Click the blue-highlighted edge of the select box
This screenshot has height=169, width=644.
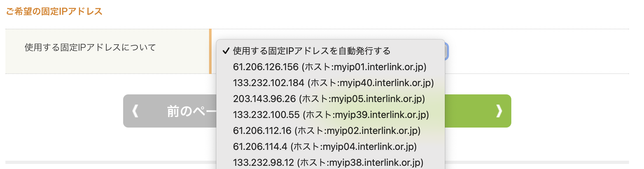[447, 51]
